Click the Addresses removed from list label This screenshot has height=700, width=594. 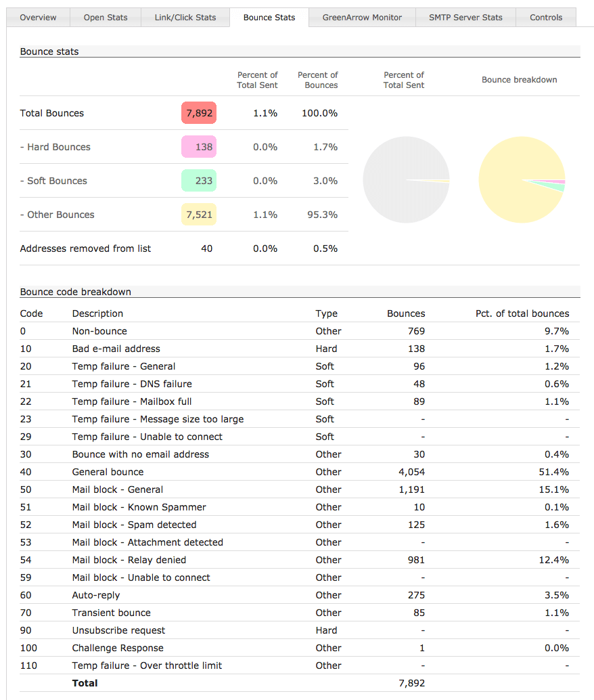pyautogui.click(x=85, y=248)
